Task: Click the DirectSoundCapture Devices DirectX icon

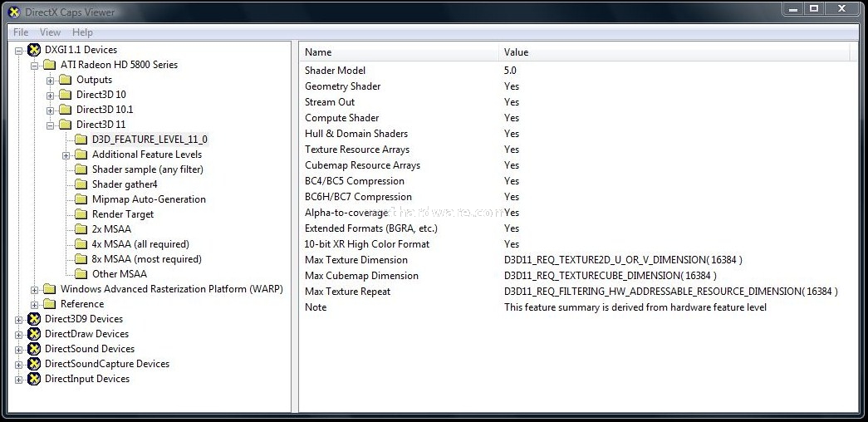Action: pyautogui.click(x=34, y=364)
